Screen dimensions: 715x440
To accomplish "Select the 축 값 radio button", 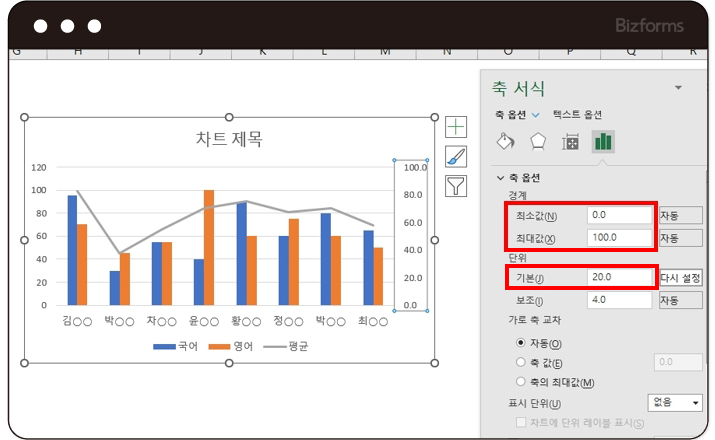I will (519, 362).
